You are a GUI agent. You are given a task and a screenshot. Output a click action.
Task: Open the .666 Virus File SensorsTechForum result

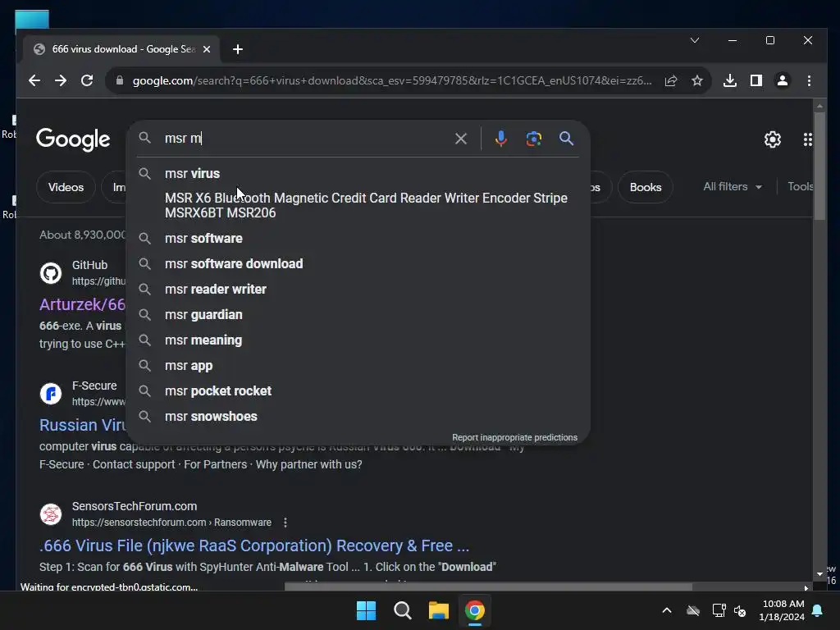pos(254,546)
